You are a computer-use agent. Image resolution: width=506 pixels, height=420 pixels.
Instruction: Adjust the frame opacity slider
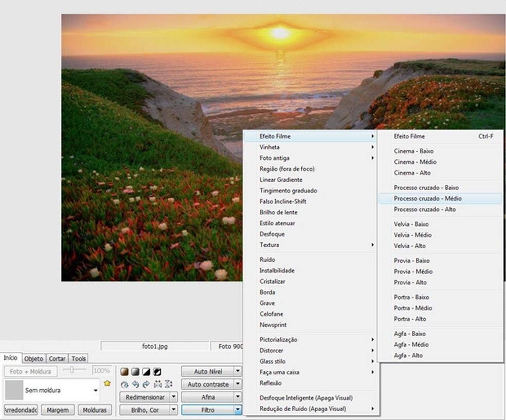tap(72, 370)
